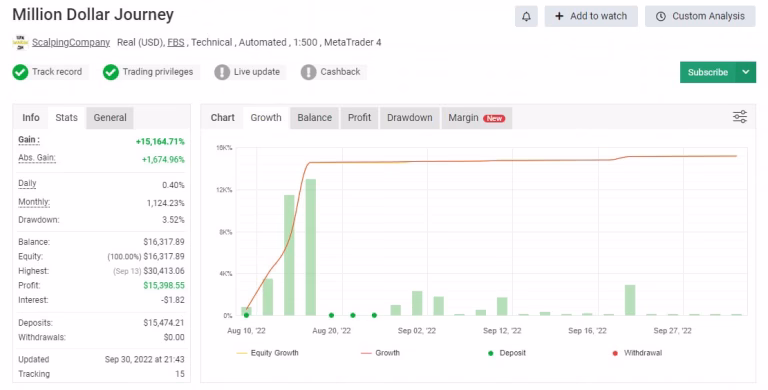
Task: Click the Updated date Sep 30, 2022 at 21:43
Action: coord(144,360)
